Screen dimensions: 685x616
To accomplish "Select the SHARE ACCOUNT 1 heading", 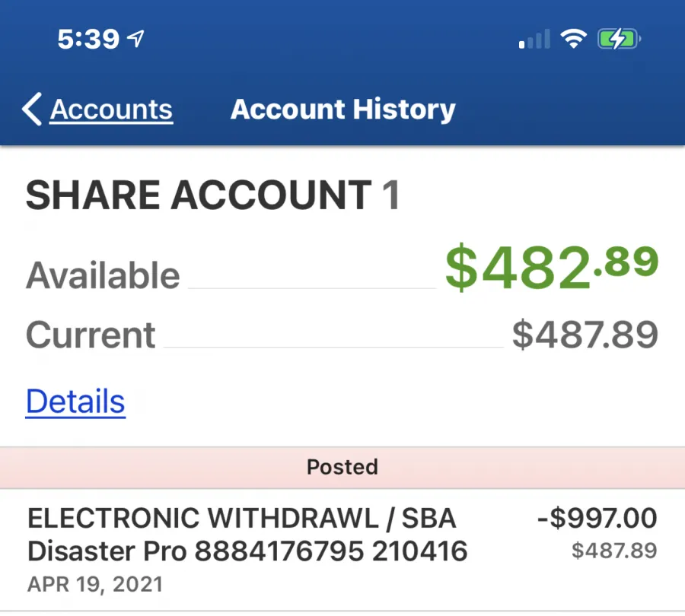I will tap(213, 195).
